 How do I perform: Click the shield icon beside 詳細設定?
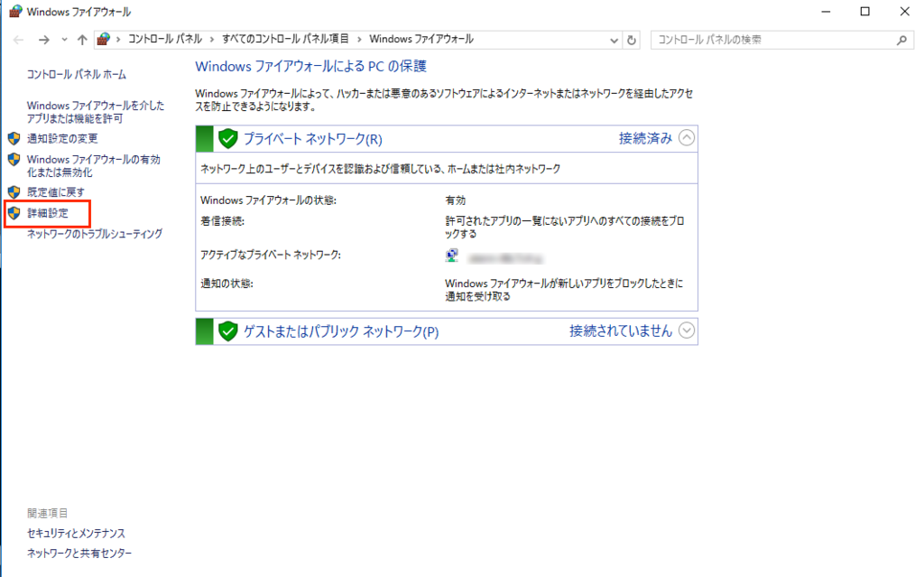click(x=14, y=213)
